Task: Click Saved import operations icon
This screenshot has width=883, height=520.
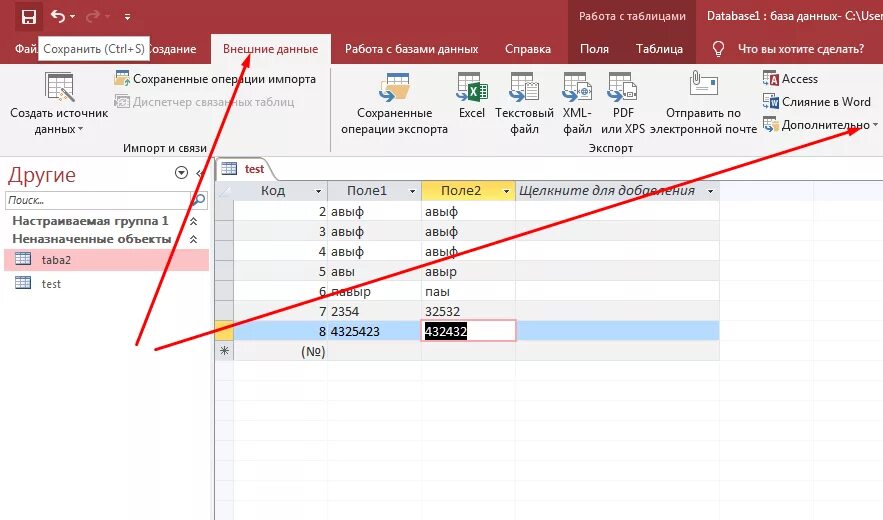Action: click(122, 78)
